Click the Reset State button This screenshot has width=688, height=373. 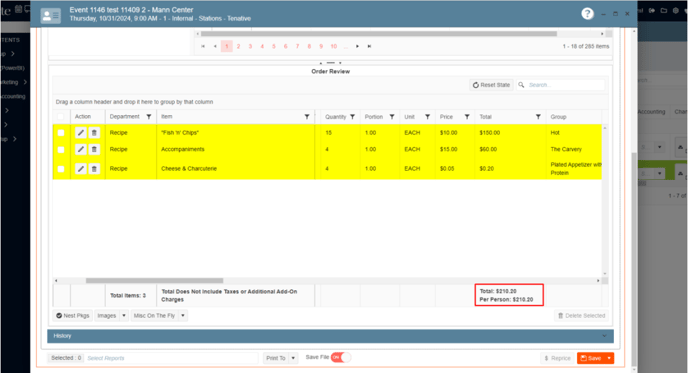[x=491, y=85]
